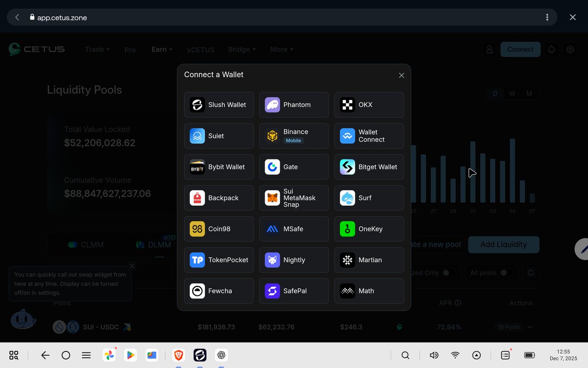Refresh the pools list
Viewport: 588px width, 368px height.
point(531,273)
